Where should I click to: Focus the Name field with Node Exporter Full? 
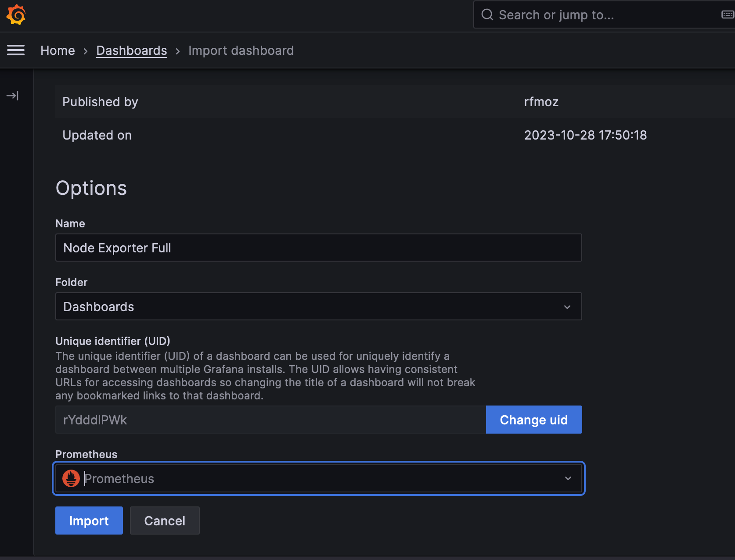click(x=318, y=248)
